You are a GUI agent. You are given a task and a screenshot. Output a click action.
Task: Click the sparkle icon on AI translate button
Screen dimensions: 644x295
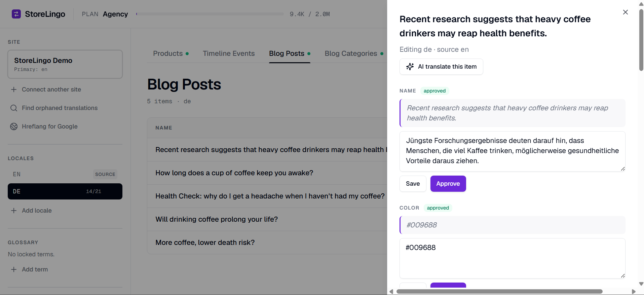click(x=410, y=67)
